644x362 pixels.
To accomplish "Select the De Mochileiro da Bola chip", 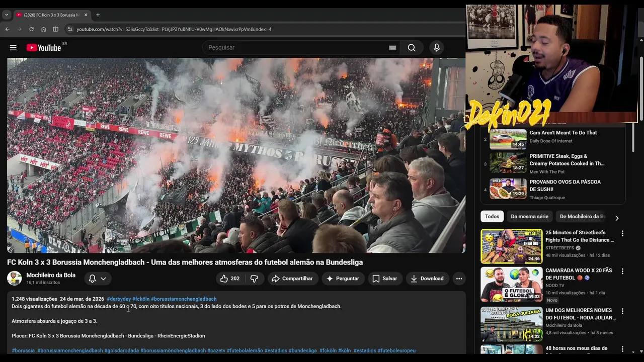I will tap(583, 217).
